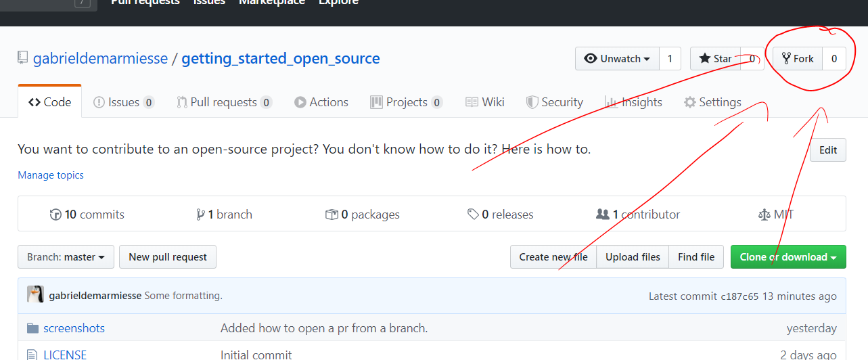Click the packages box icon

(332, 215)
